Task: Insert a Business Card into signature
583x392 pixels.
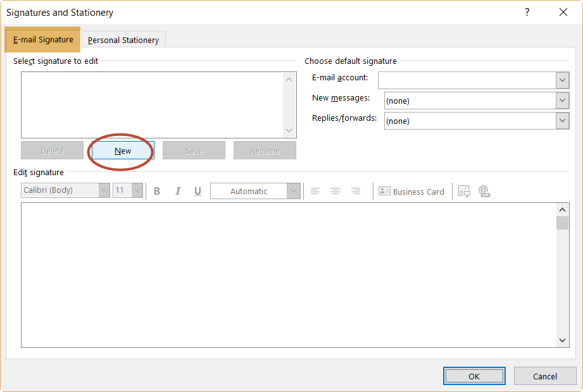Action: click(x=411, y=192)
